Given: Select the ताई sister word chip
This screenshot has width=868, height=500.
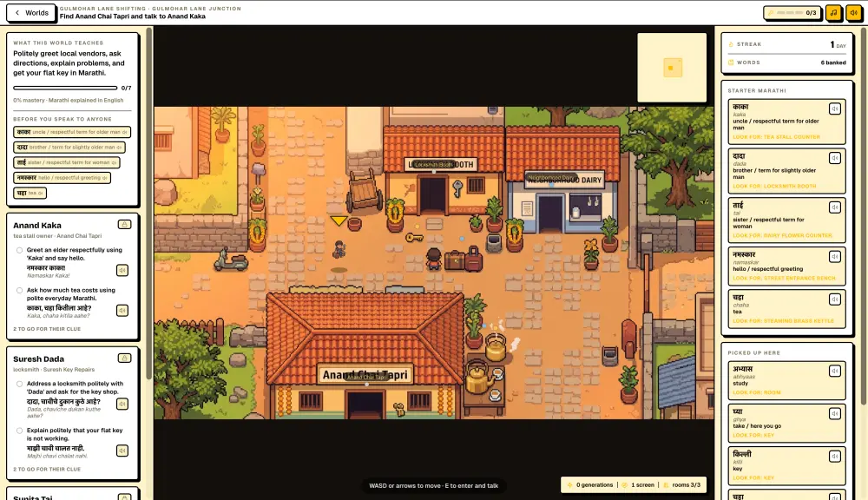Looking at the screenshot, I should coord(67,162).
